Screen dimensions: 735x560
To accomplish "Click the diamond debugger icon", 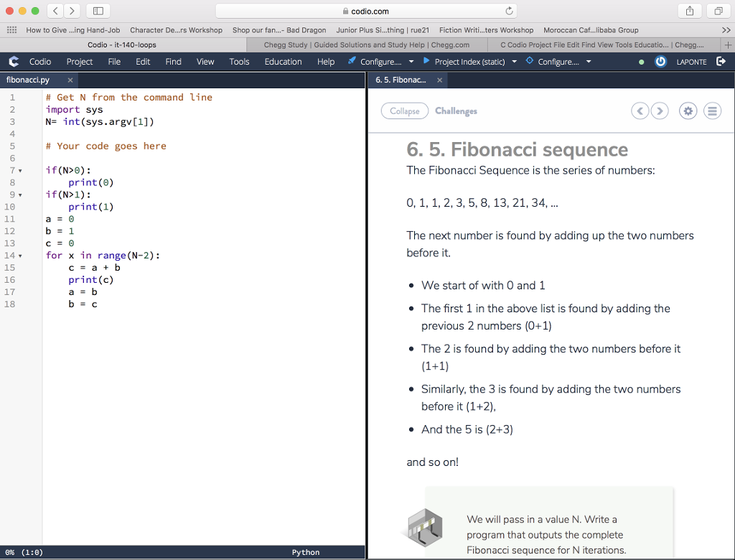I will click(530, 60).
